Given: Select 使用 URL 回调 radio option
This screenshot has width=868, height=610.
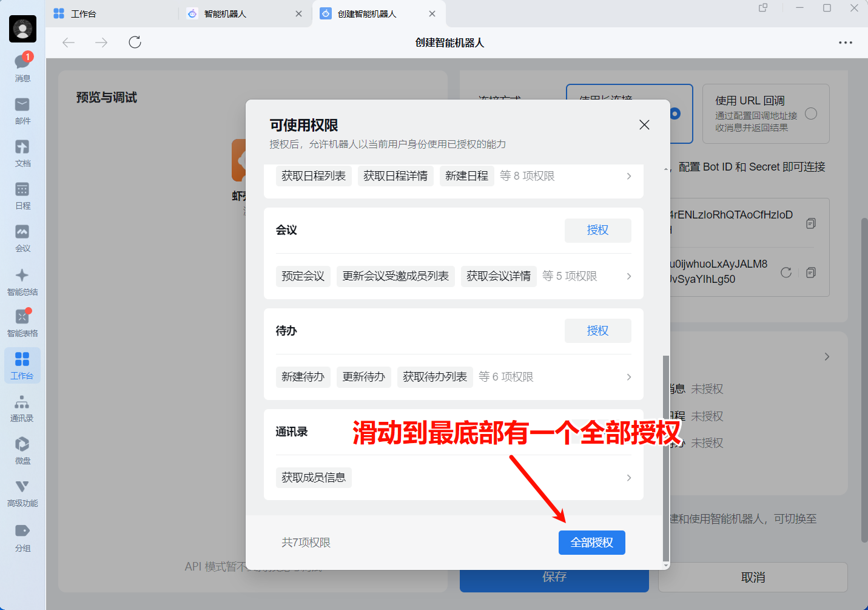Looking at the screenshot, I should point(811,114).
